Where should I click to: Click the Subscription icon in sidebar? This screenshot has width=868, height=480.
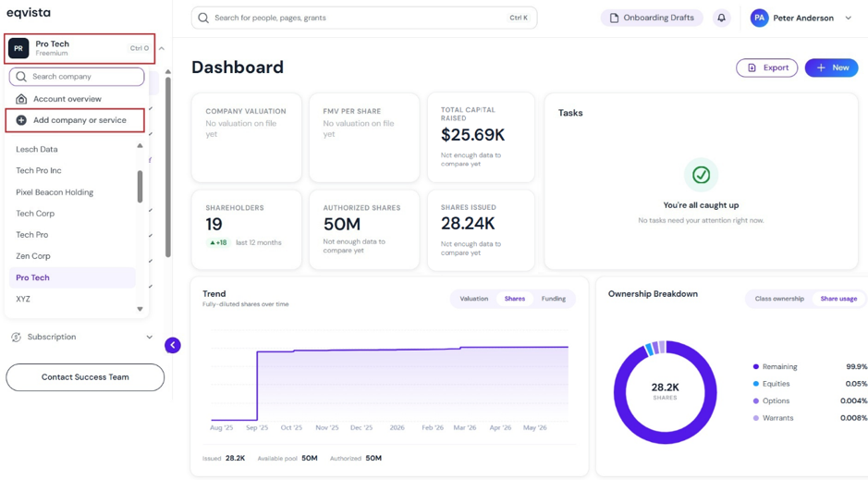click(x=16, y=338)
